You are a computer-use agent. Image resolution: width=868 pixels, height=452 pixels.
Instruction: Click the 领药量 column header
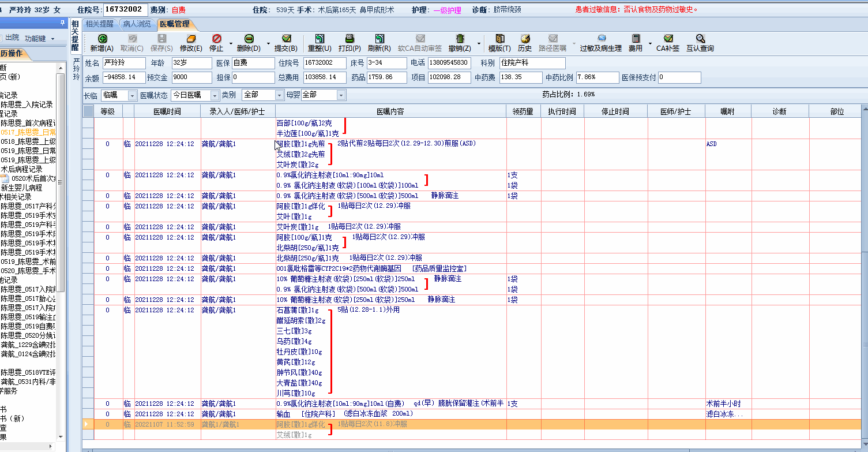click(523, 111)
